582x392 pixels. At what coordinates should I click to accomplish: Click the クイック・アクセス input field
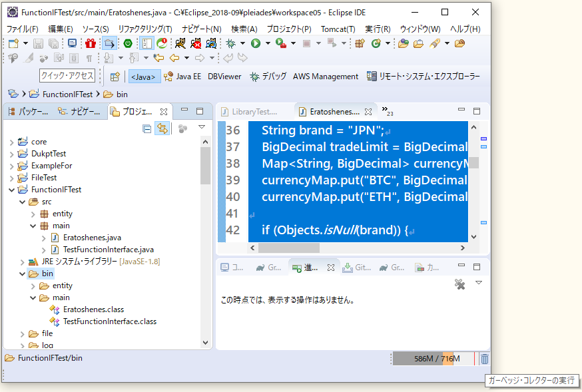click(x=67, y=76)
